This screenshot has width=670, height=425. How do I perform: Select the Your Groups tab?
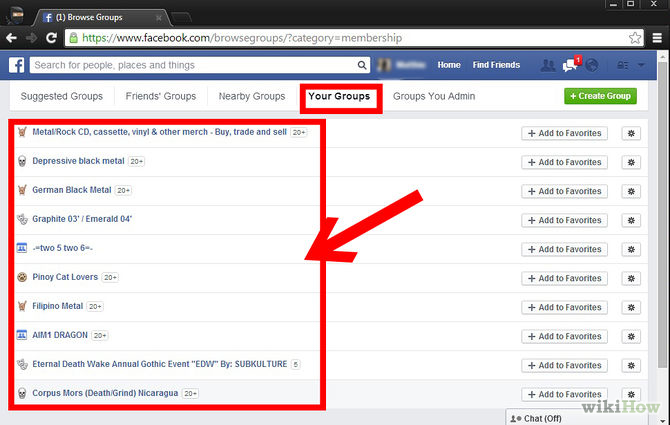point(339,97)
